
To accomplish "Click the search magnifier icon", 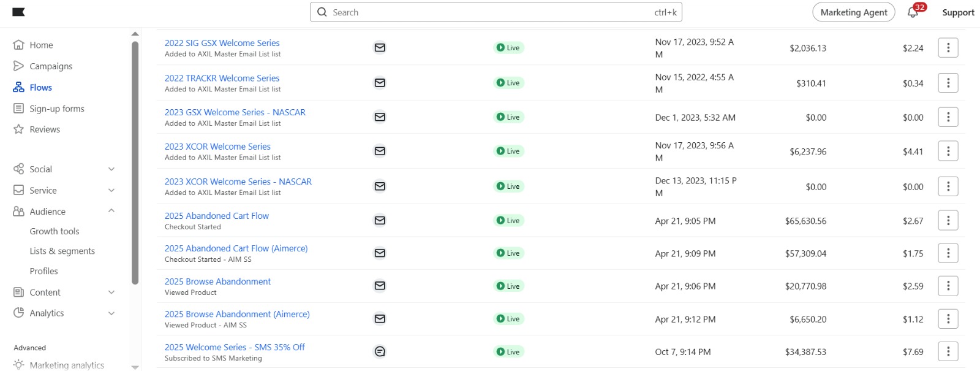I will [x=322, y=12].
